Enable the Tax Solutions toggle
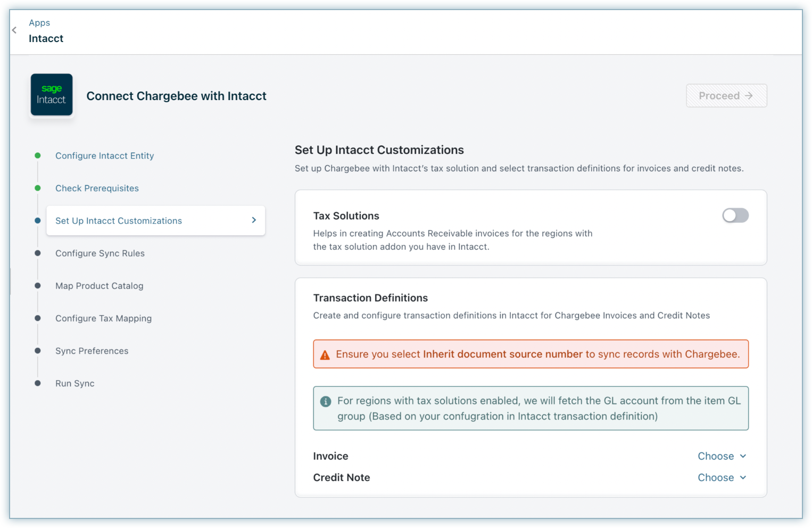Image resolution: width=812 pixels, height=528 pixels. [x=735, y=216]
